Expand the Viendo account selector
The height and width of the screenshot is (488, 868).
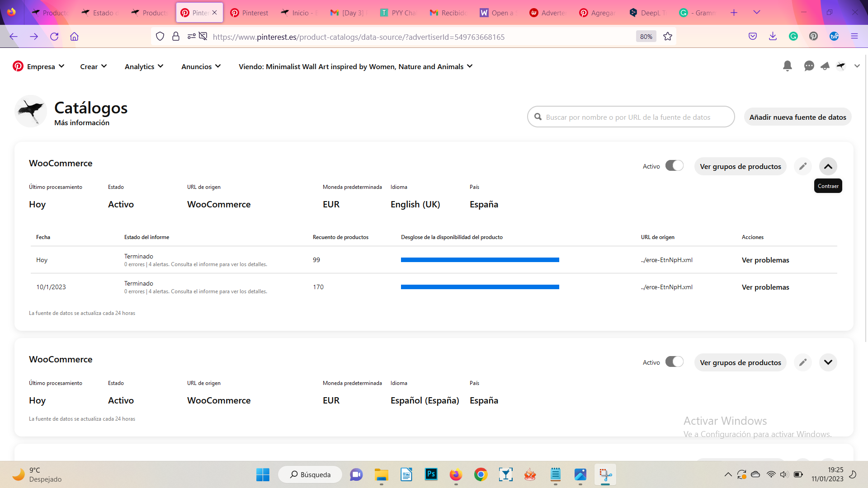tap(356, 66)
